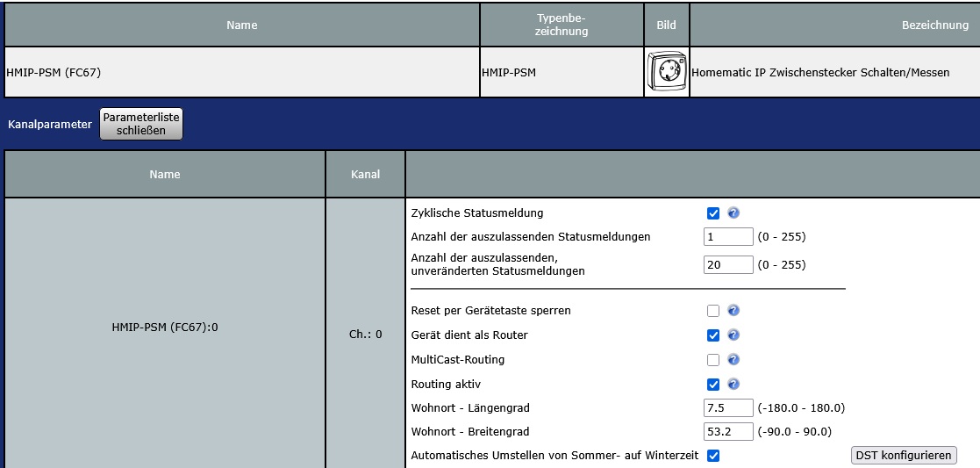Image resolution: width=980 pixels, height=468 pixels.
Task: Close parameter list with Parameterliste schließen
Action: (x=141, y=124)
